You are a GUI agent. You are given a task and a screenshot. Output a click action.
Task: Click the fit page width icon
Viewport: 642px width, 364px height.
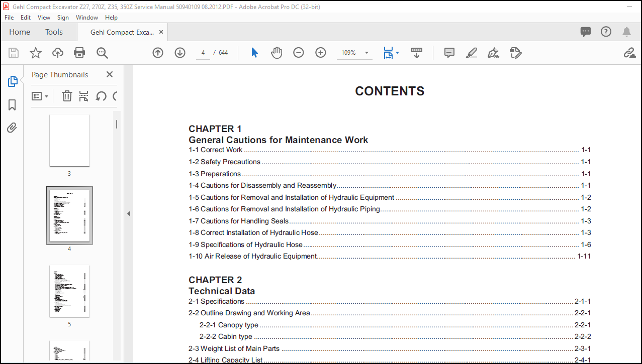(388, 53)
